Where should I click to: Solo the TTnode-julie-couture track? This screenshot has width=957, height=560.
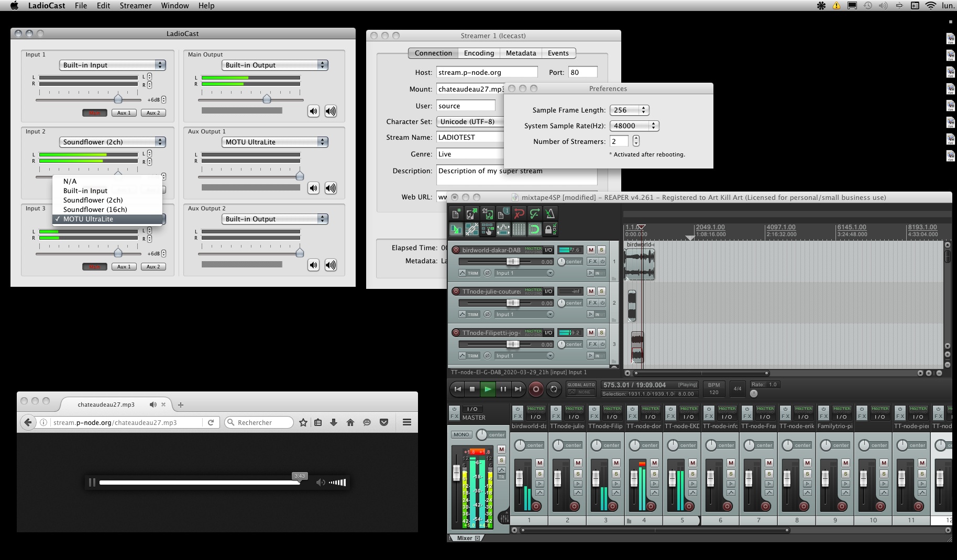click(x=601, y=292)
